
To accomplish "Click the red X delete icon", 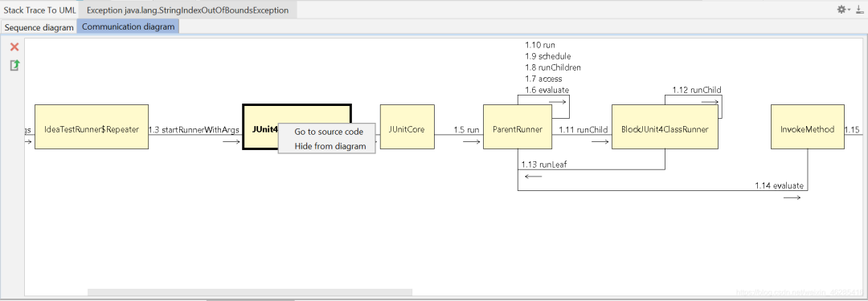I will point(15,47).
